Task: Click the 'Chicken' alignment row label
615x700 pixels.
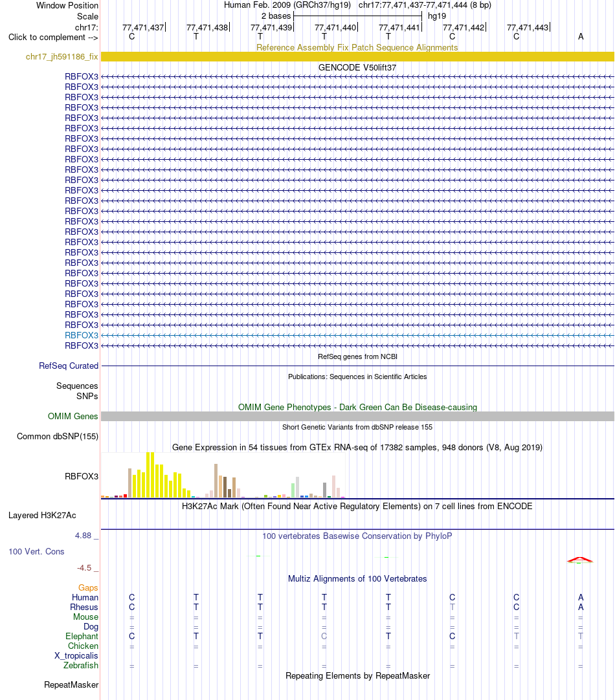Action: 83,646
